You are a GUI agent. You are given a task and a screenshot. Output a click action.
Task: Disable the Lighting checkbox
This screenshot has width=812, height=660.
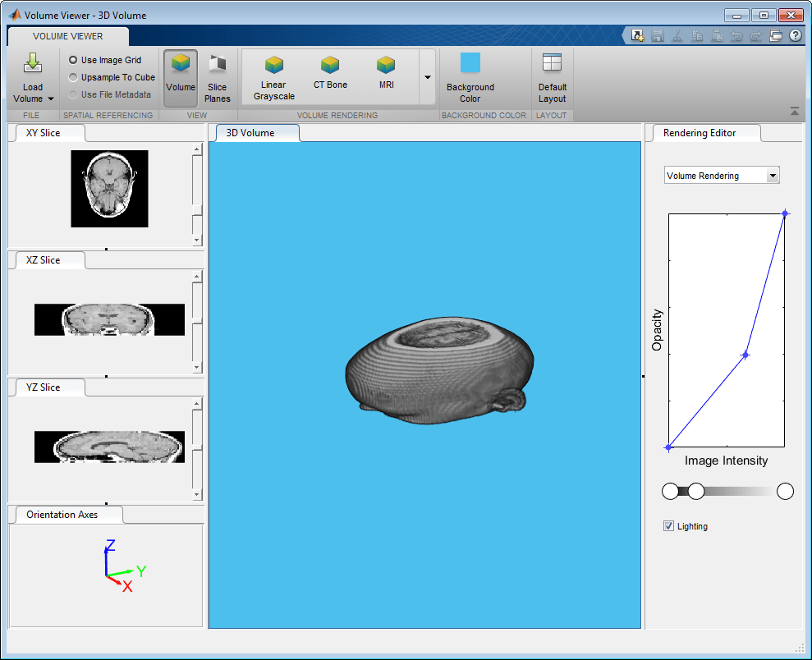click(668, 525)
